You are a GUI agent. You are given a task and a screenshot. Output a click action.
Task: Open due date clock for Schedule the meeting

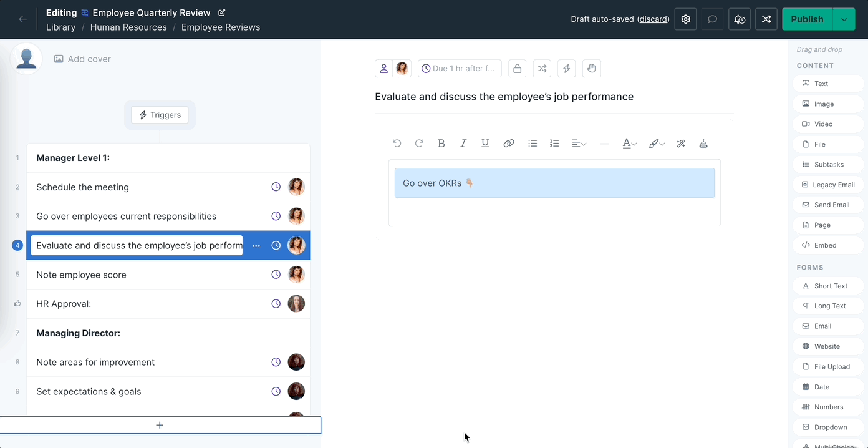pyautogui.click(x=276, y=187)
